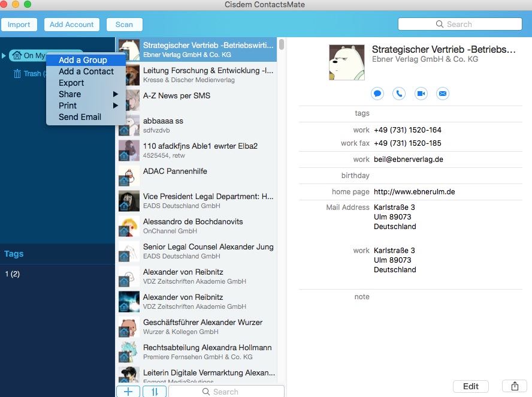Image resolution: width=532 pixels, height=397 pixels.
Task: Click the phone call icon
Action: 399,94
